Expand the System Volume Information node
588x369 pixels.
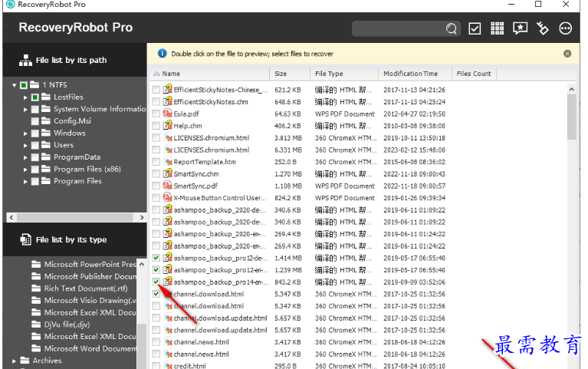point(25,110)
